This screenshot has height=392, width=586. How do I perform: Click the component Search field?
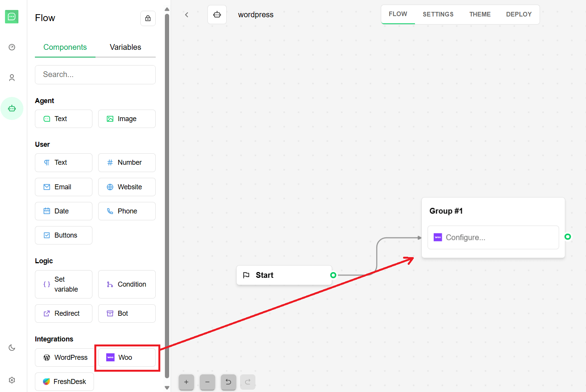[95, 74]
